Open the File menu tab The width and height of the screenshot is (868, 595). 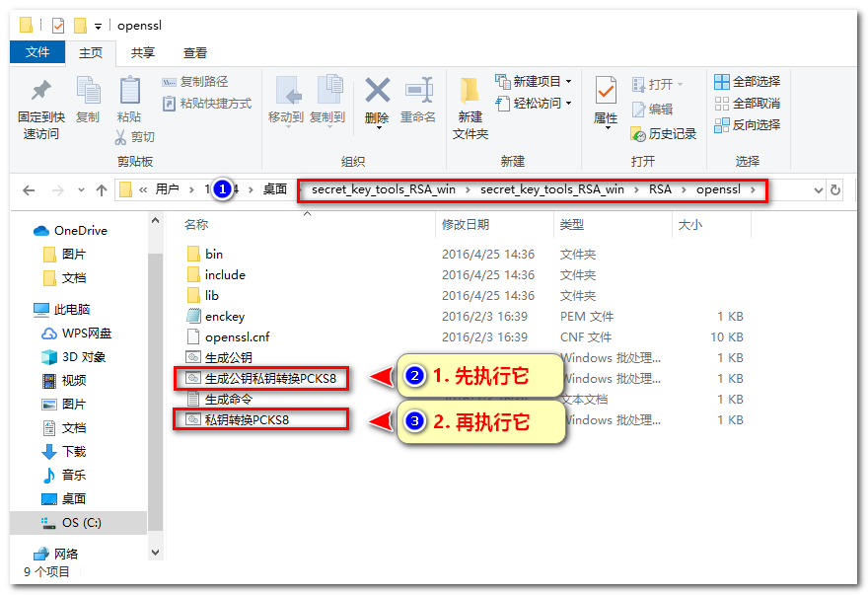pyautogui.click(x=37, y=52)
